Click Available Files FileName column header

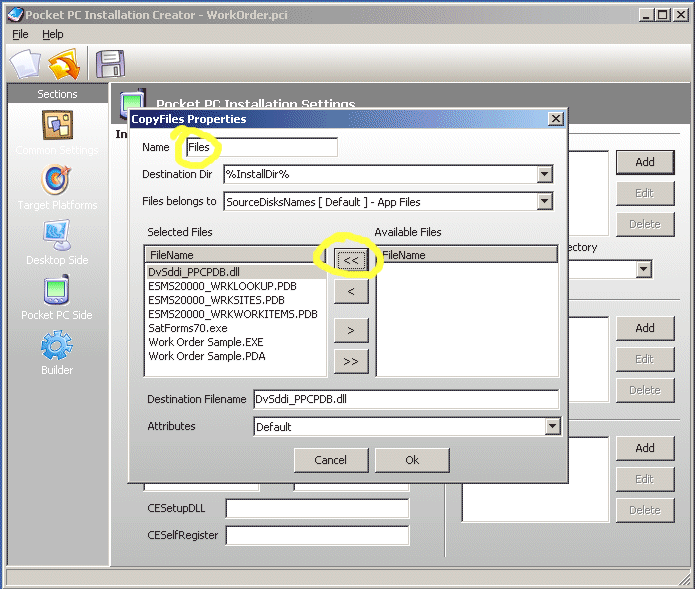click(x=468, y=255)
